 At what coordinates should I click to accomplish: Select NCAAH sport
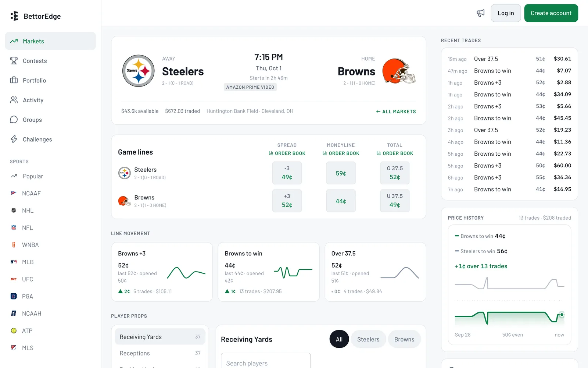click(50, 314)
